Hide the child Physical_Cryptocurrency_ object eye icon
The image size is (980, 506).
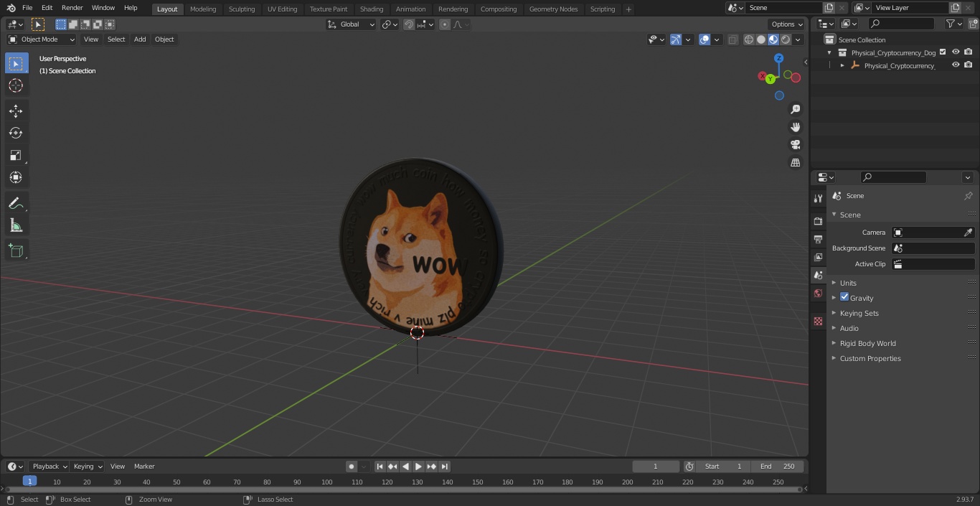pyautogui.click(x=956, y=65)
